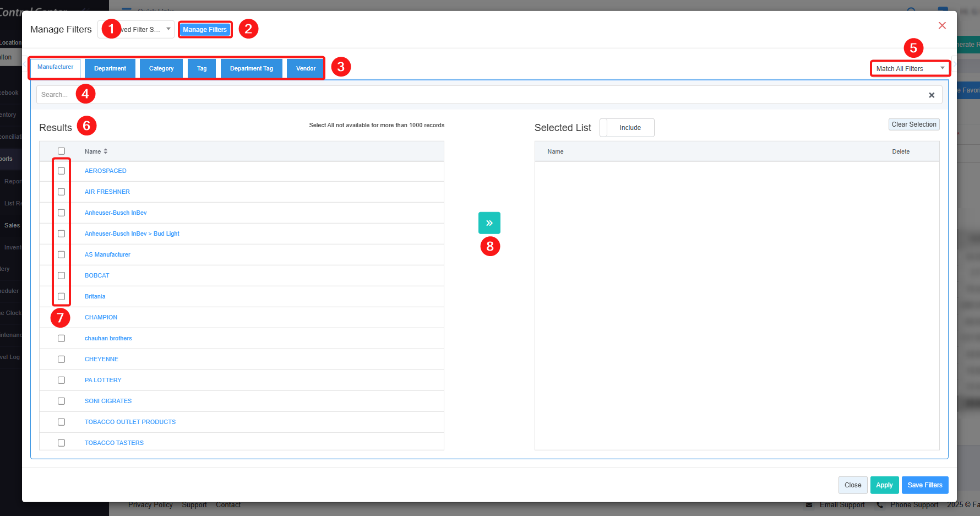Click Clear Selection button
Screen dimensions: 980x516
point(913,124)
